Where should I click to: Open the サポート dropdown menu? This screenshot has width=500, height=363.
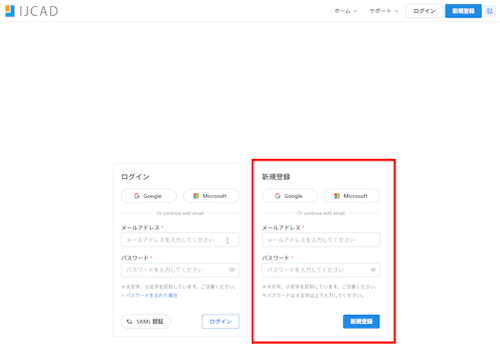tap(384, 11)
